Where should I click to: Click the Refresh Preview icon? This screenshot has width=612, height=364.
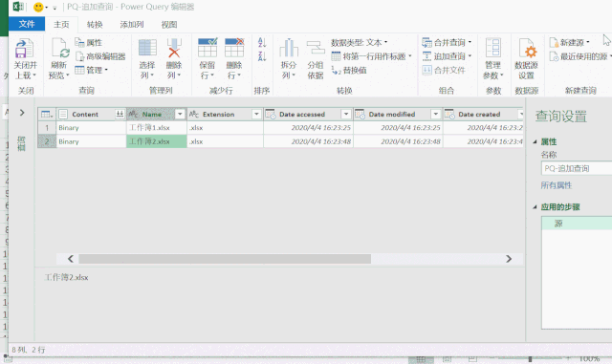pos(60,49)
